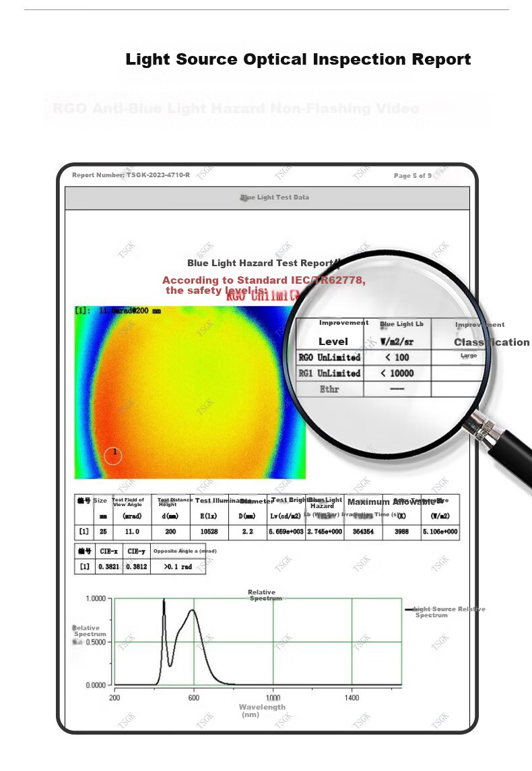Click the CIE-x value 0.3821
The image size is (532, 771).
[x=108, y=566]
